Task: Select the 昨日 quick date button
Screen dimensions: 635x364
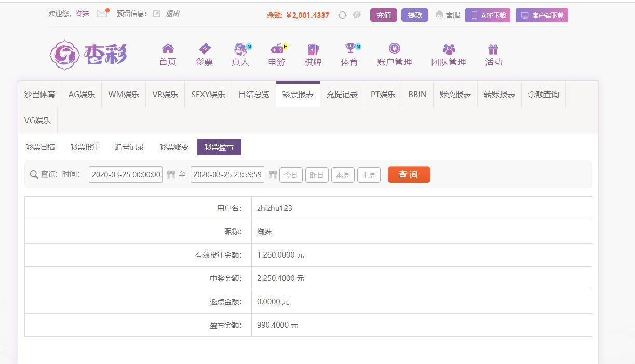Action: tap(317, 175)
